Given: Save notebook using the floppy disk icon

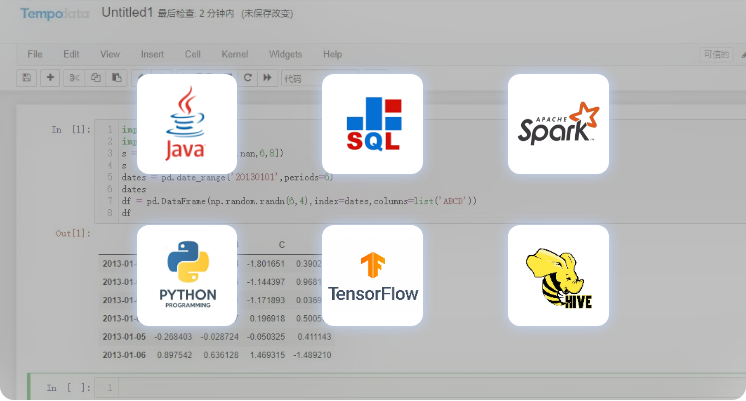Looking at the screenshot, I should (x=26, y=78).
